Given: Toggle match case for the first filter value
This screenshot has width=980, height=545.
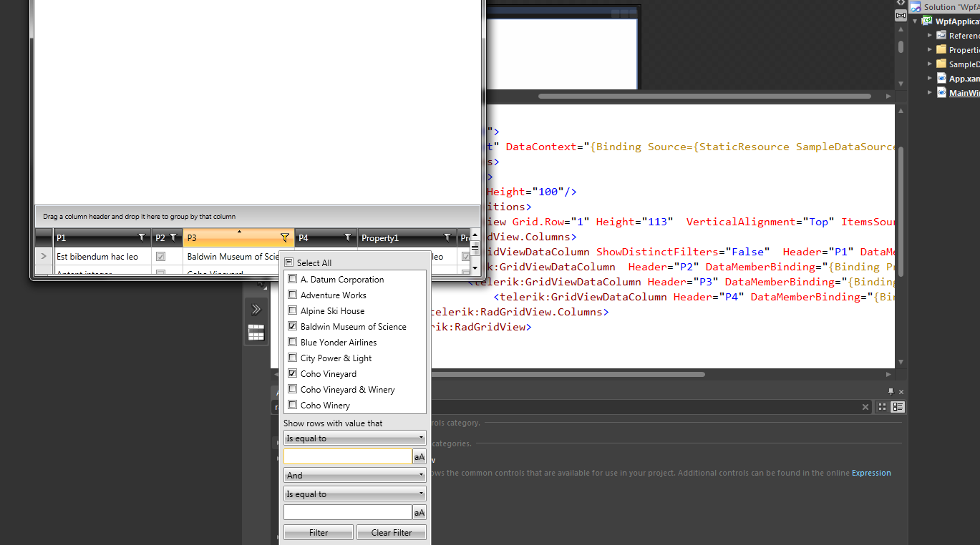Looking at the screenshot, I should pyautogui.click(x=419, y=457).
